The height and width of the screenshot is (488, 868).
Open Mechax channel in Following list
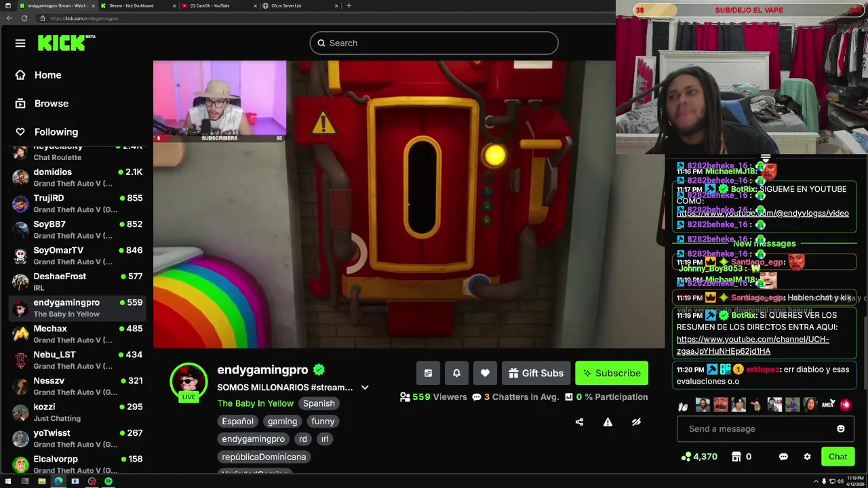(78, 334)
